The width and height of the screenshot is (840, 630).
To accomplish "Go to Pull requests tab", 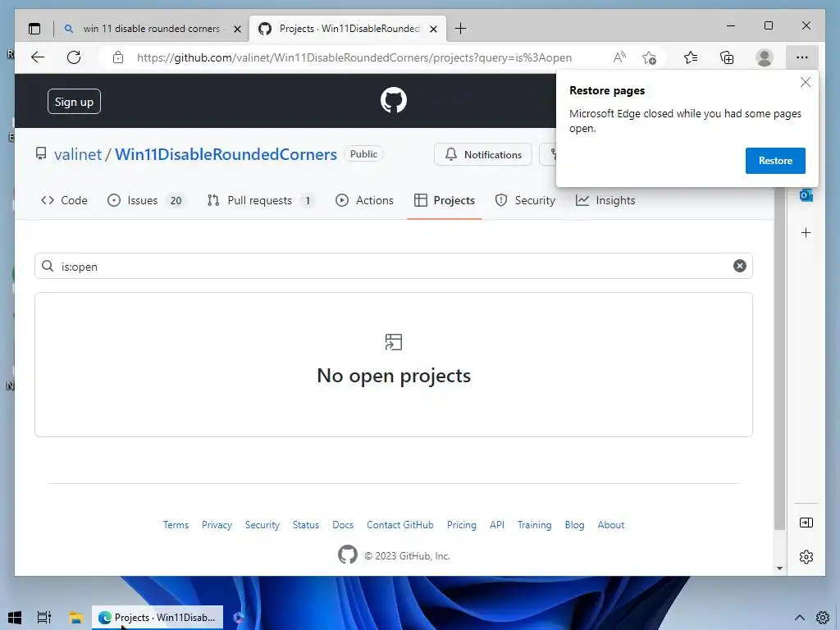I will (260, 200).
